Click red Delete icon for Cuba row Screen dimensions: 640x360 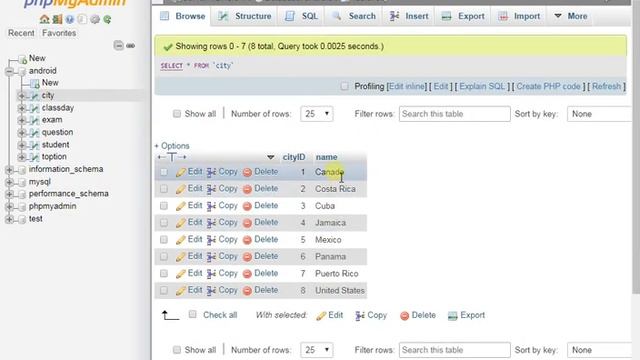point(247,206)
